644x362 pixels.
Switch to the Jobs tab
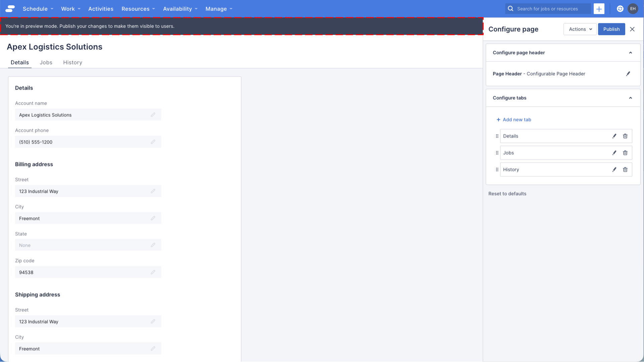(x=46, y=62)
